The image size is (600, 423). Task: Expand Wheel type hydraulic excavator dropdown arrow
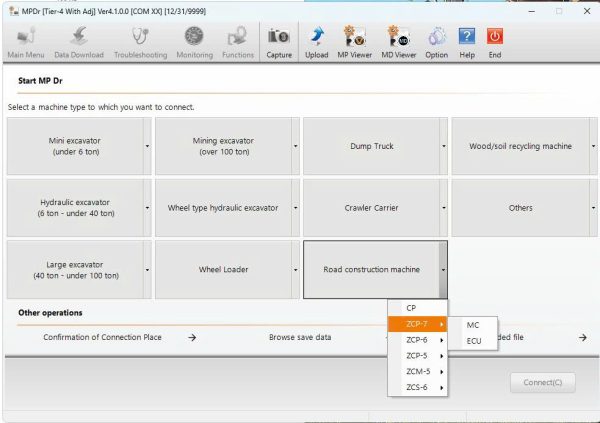click(x=295, y=208)
